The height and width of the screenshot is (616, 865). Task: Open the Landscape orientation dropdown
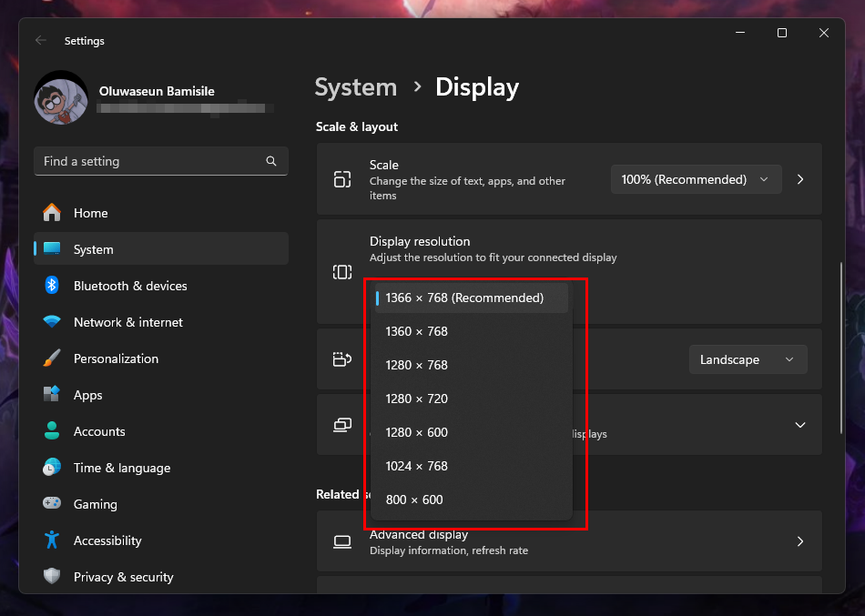click(x=748, y=359)
